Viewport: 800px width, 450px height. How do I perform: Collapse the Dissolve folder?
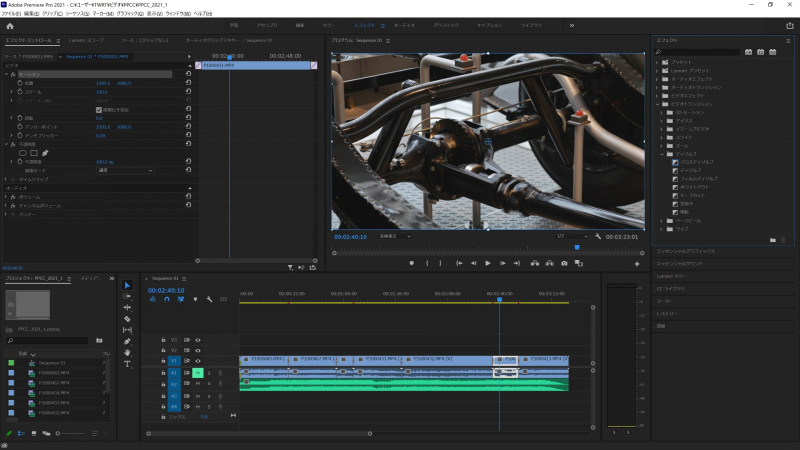click(662, 154)
